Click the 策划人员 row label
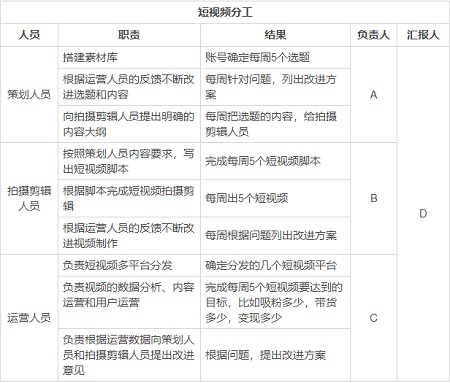 coord(29,94)
